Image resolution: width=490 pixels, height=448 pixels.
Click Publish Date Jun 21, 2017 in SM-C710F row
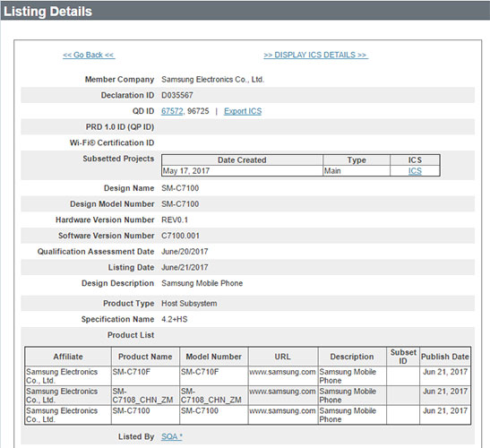(445, 372)
